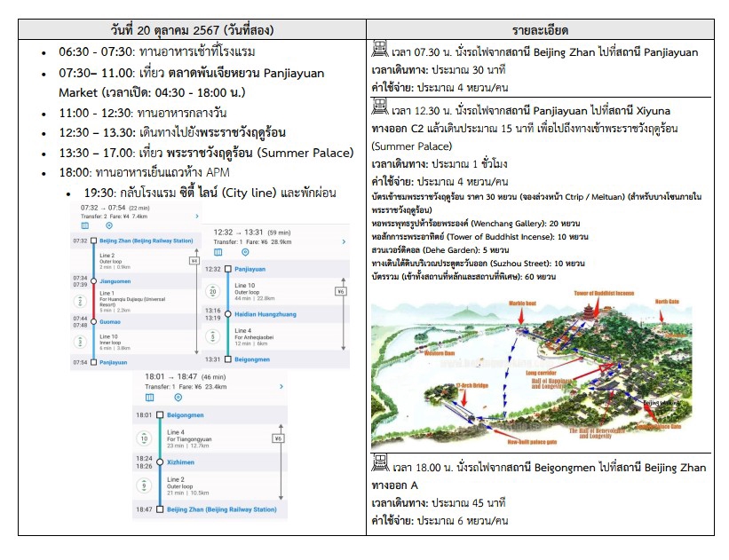Click the 17-Arch Bridge label on the map
Screen dimensions: 729x560
click(x=471, y=386)
